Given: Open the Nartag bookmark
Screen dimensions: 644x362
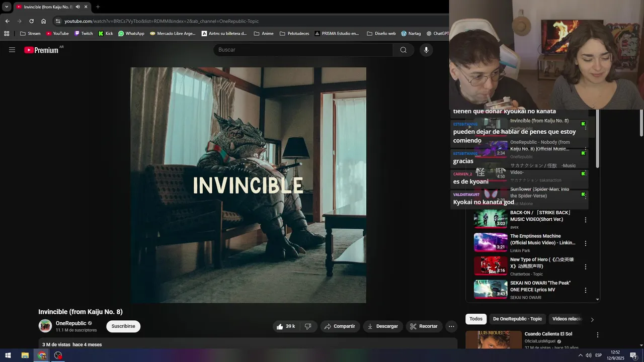Looking at the screenshot, I should point(411,34).
